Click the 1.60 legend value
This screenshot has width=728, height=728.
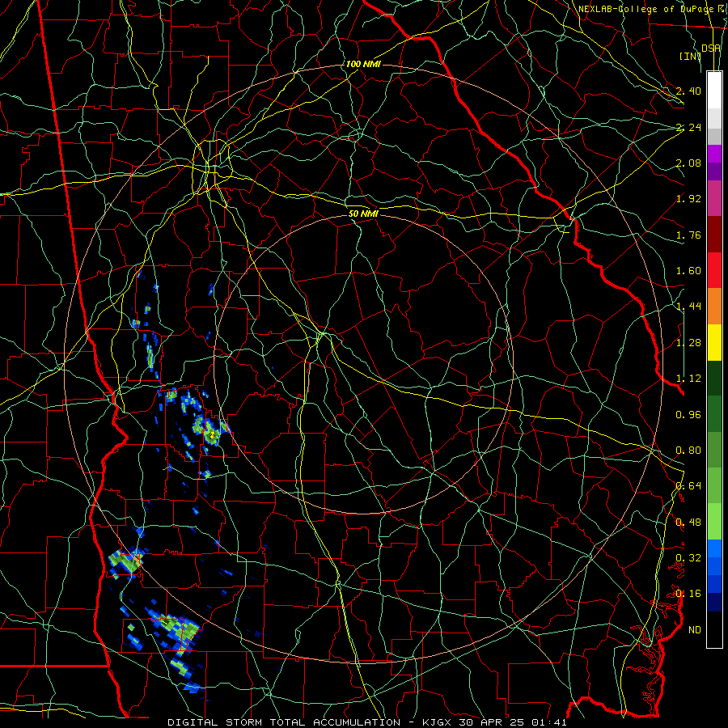[688, 271]
